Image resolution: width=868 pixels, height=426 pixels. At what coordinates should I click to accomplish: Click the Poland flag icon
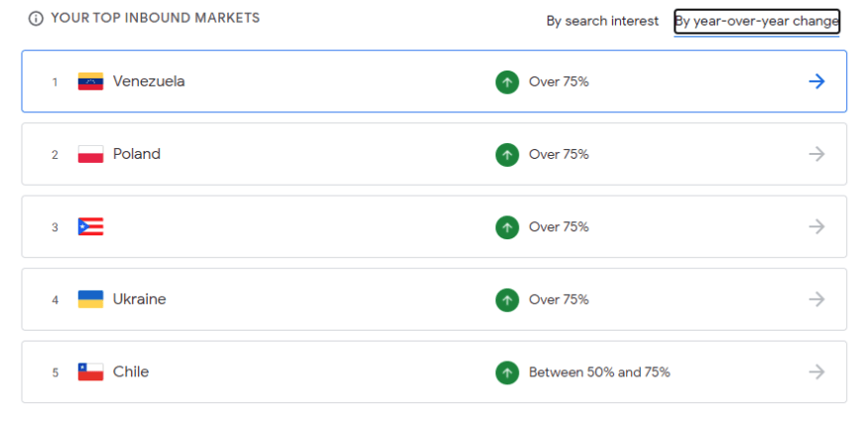91,154
